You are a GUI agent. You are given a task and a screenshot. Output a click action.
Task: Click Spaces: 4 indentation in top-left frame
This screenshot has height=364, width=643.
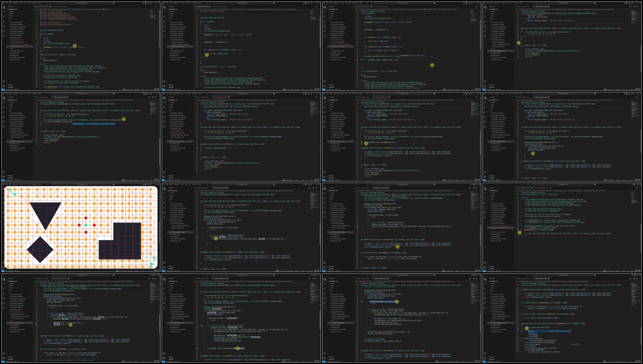point(137,90)
